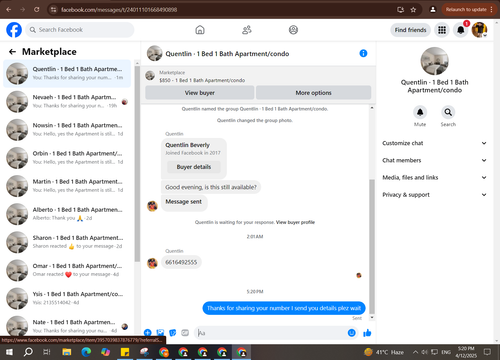Open the Notifications bell
The width and height of the screenshot is (500, 360).
(x=461, y=30)
